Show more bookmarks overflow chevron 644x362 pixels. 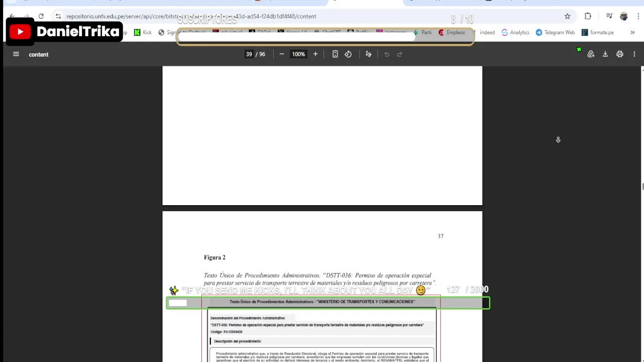point(632,32)
